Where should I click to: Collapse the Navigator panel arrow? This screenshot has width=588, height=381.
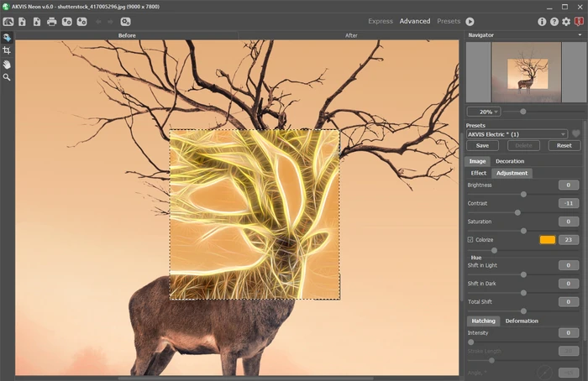[x=580, y=35]
